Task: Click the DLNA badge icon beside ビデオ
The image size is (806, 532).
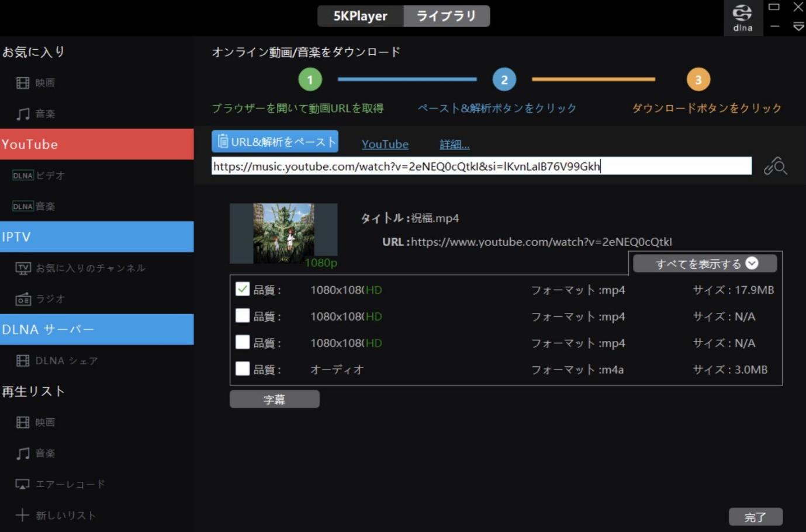Action: point(23,175)
